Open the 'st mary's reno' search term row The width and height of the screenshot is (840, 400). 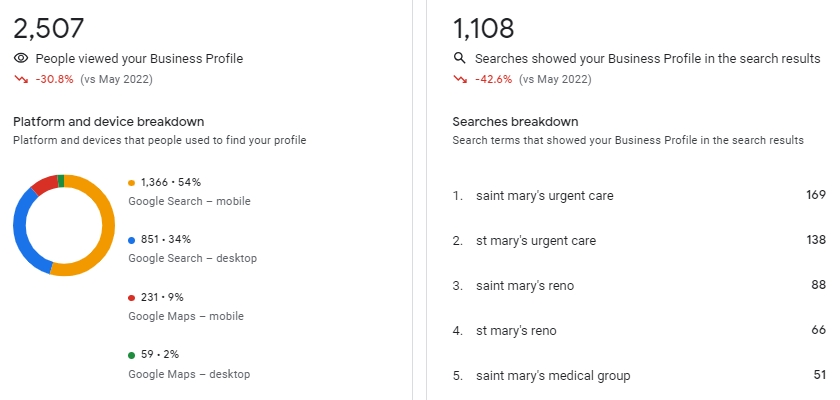(x=516, y=331)
